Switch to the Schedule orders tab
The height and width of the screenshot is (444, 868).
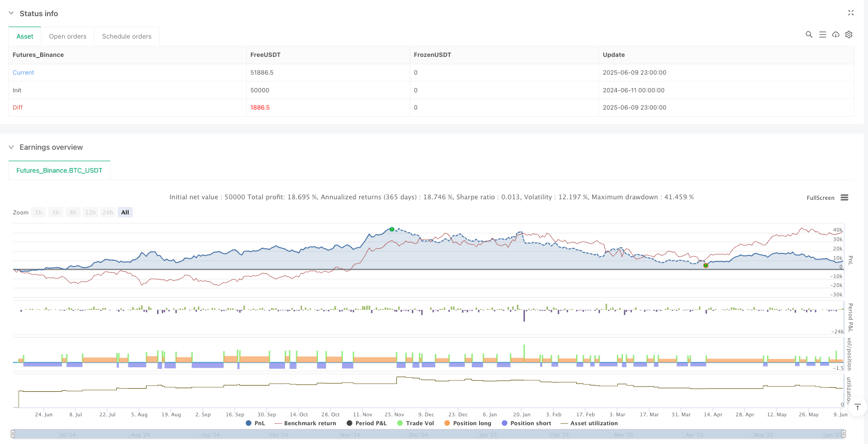(x=127, y=37)
